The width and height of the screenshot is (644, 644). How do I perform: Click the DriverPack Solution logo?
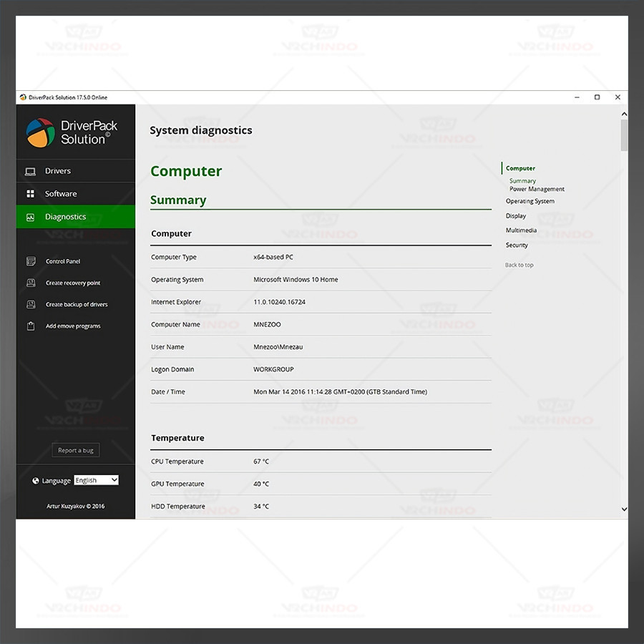click(41, 132)
